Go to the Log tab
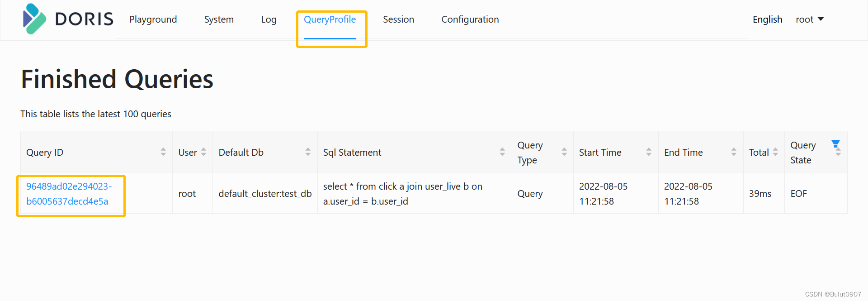868x301 pixels. point(269,19)
